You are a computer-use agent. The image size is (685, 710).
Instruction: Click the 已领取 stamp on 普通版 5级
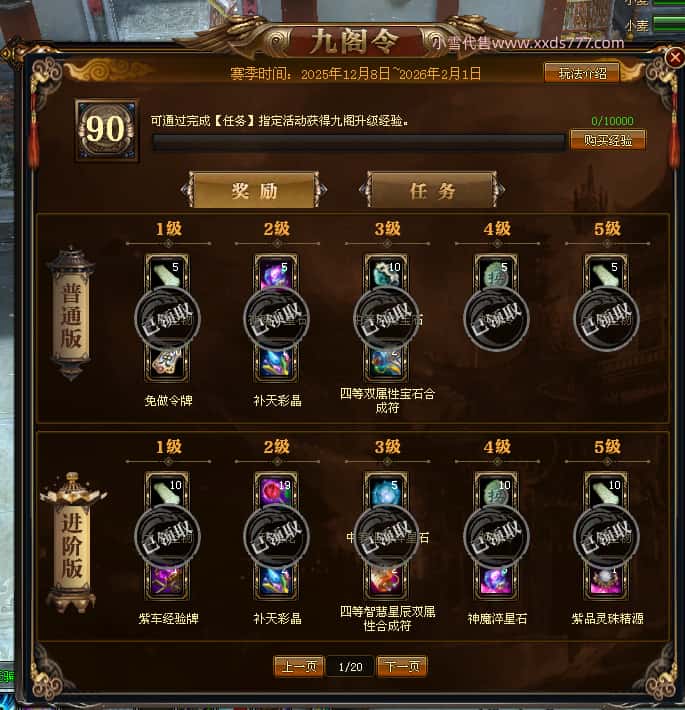pos(606,318)
